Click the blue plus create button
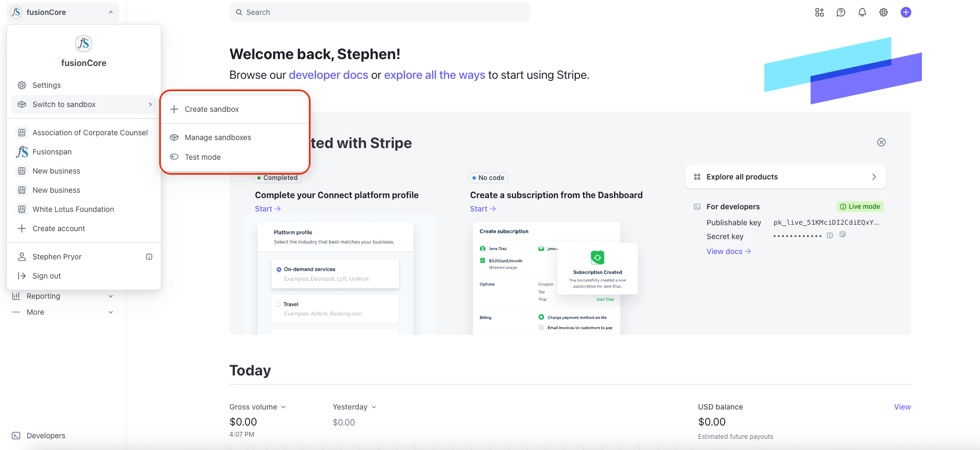The height and width of the screenshot is (450, 980). click(905, 12)
